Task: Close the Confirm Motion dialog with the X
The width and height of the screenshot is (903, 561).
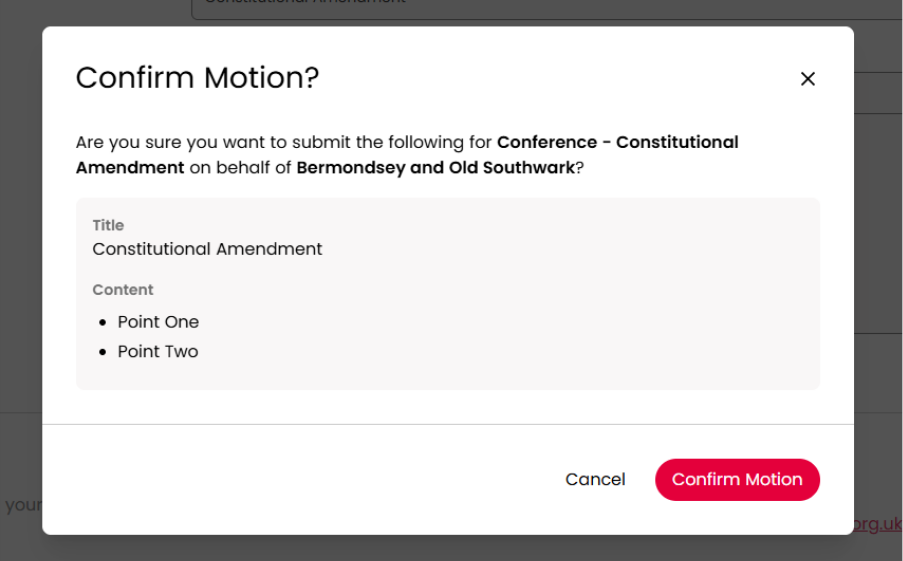Action: coord(808,79)
